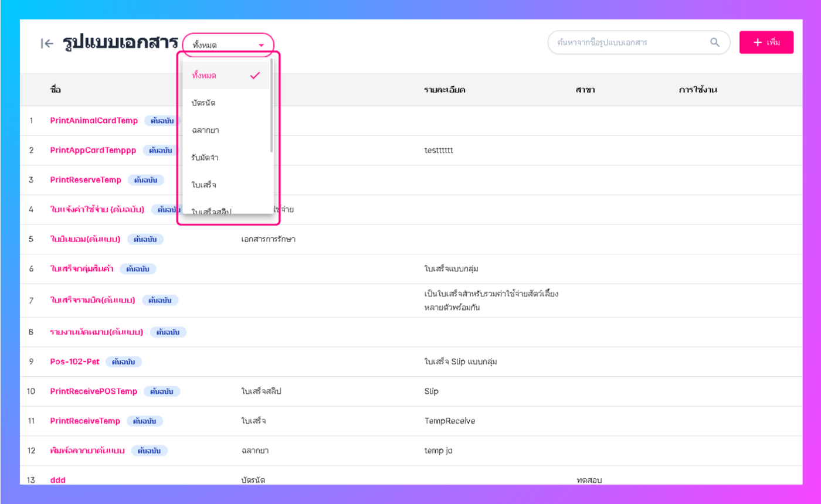The width and height of the screenshot is (821, 504).
Task: Click ต้นฉบับ badge on PrintReceivePOSTemp row
Action: click(x=162, y=391)
